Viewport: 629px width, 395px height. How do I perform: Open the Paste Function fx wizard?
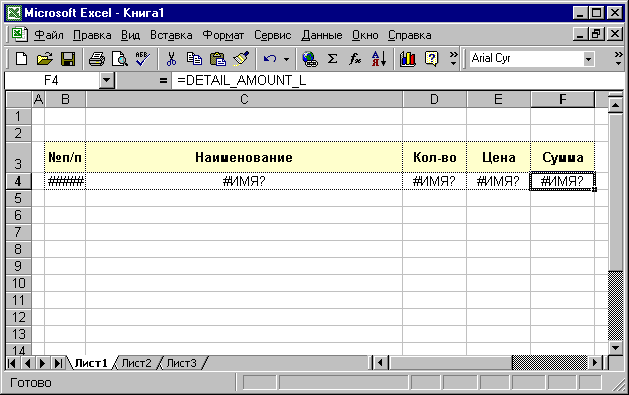(x=355, y=59)
